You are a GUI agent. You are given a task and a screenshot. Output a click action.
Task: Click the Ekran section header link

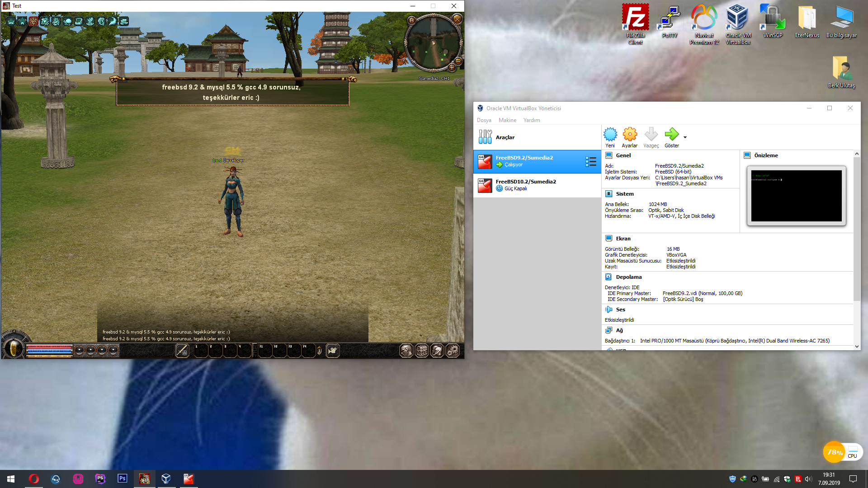[623, 239]
